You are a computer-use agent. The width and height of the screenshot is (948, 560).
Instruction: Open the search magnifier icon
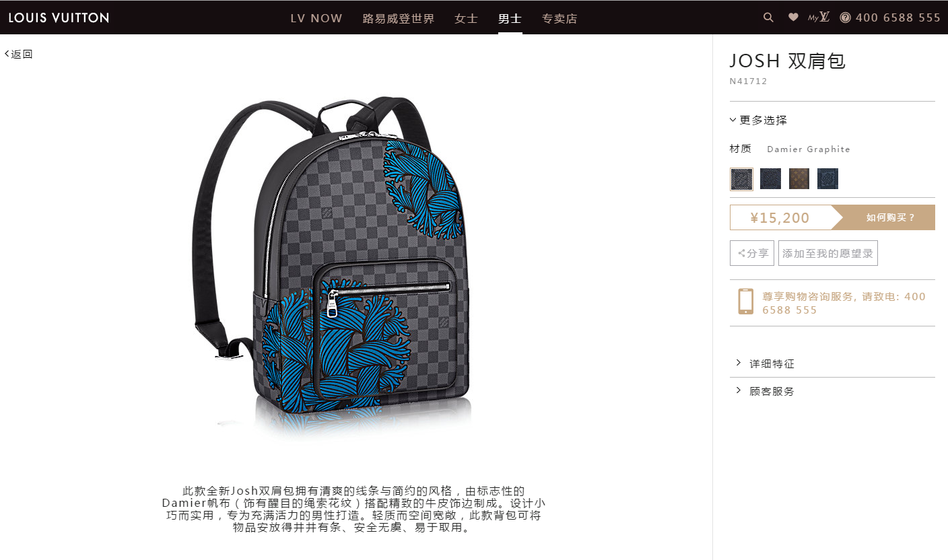(x=768, y=17)
